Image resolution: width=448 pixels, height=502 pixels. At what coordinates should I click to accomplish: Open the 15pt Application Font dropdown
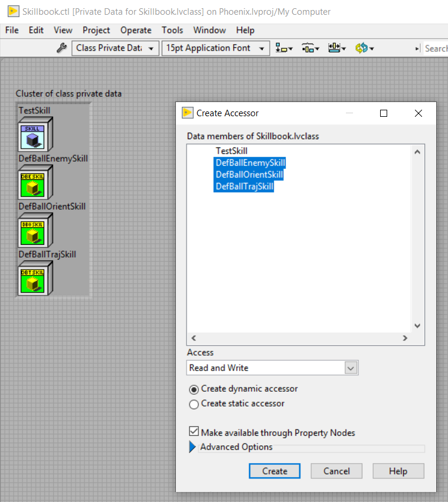point(215,48)
